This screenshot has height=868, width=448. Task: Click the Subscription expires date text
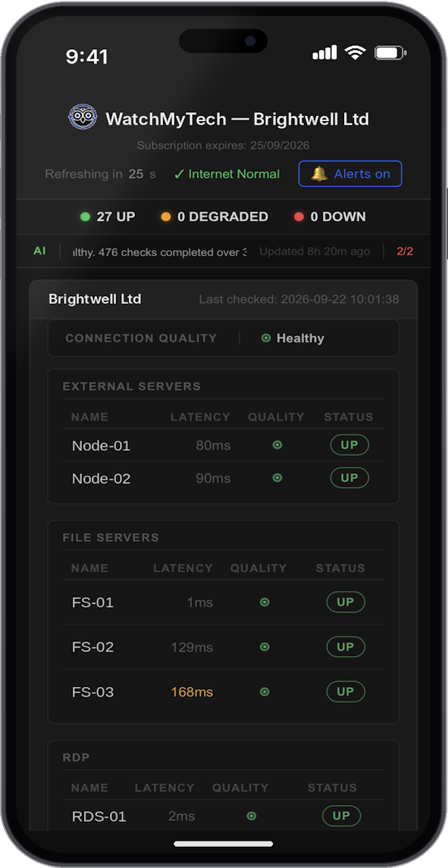coord(223,145)
